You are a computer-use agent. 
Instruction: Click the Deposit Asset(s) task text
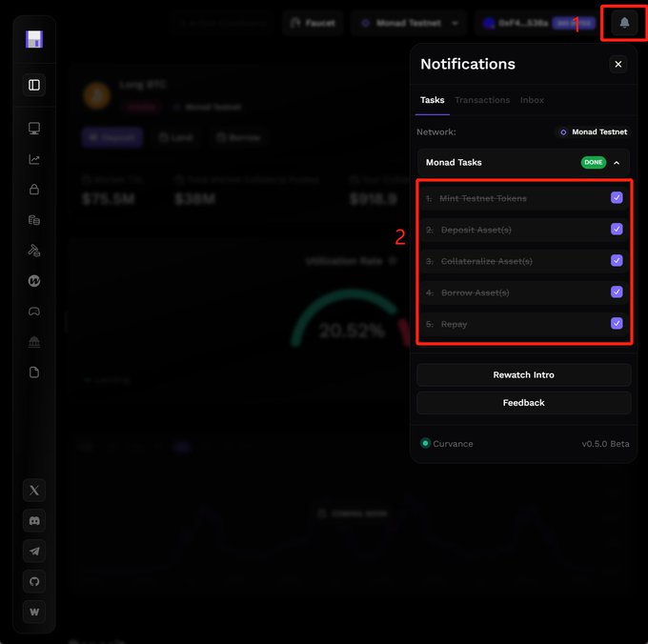pos(476,230)
